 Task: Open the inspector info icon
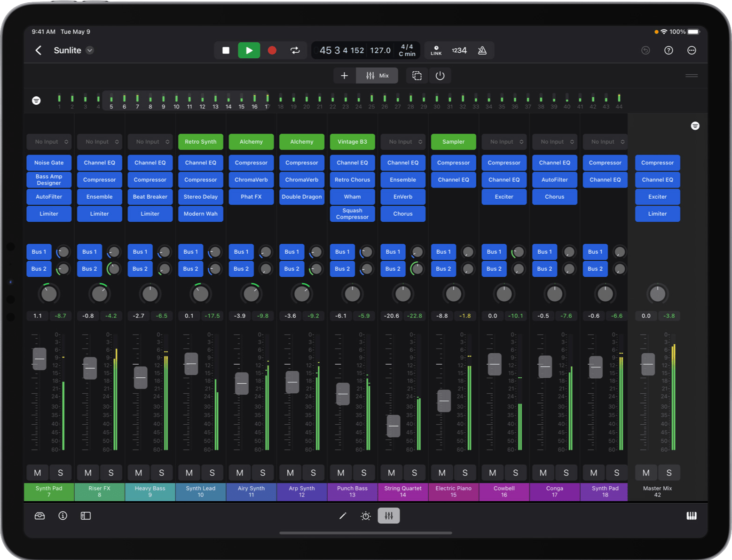[63, 516]
